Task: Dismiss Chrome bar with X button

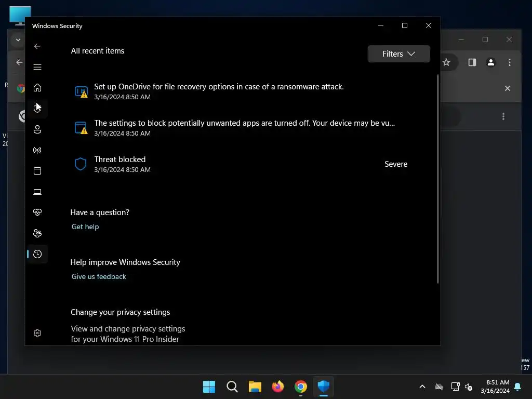Action: point(507,88)
